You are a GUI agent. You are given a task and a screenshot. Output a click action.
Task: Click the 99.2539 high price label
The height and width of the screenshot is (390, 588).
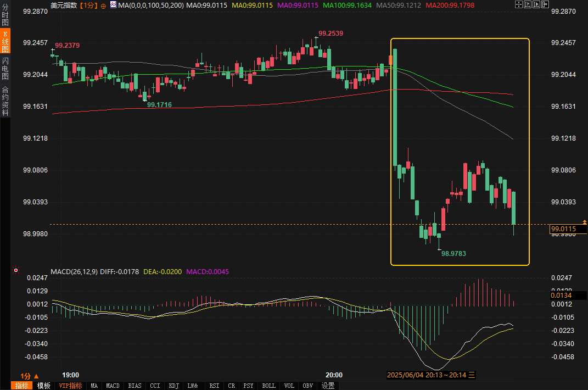point(331,34)
